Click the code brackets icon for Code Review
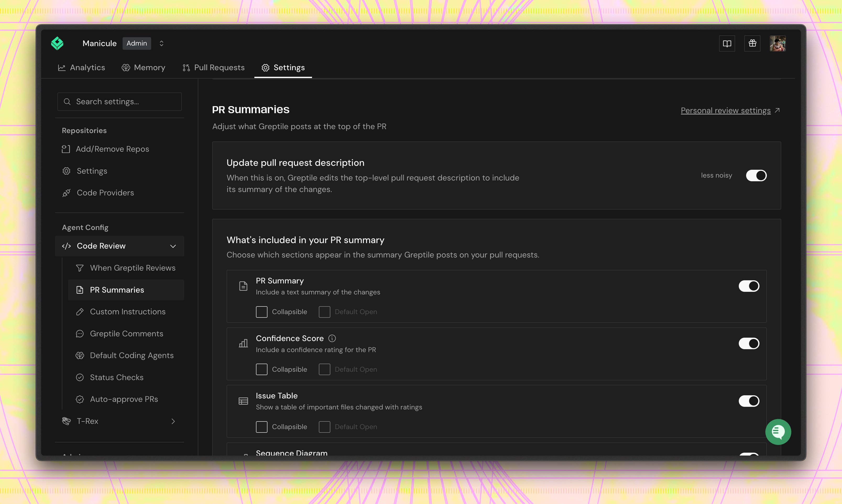 [67, 246]
